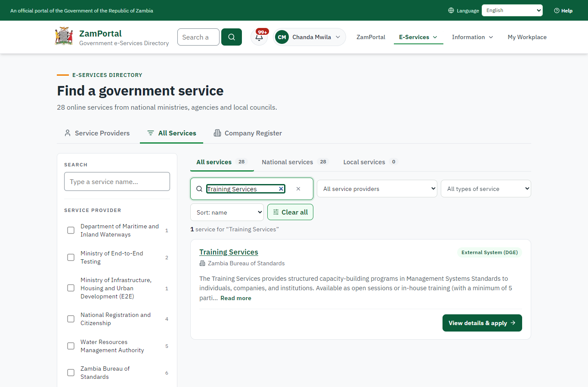Expand the E-Services navigation menu

tap(418, 37)
